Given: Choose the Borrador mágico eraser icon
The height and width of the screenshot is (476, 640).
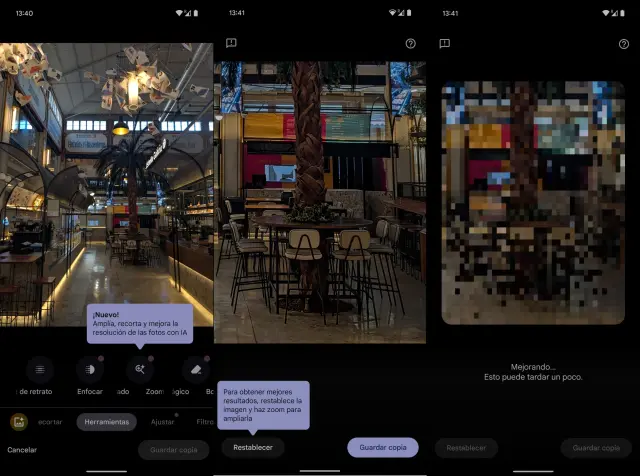Looking at the screenshot, I should pos(194,369).
